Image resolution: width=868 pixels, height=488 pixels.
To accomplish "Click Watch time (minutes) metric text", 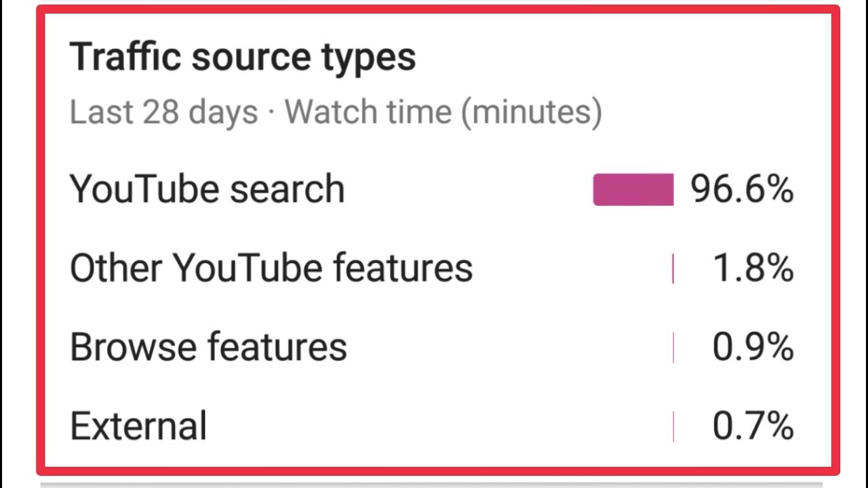I will point(443,112).
